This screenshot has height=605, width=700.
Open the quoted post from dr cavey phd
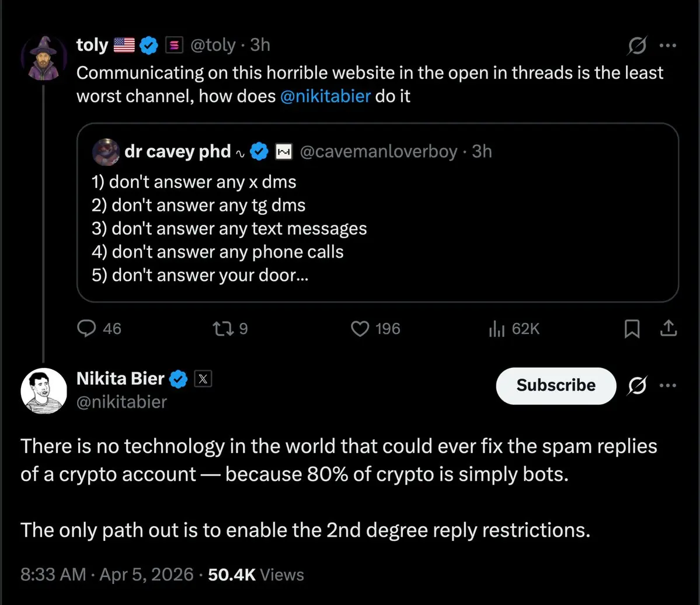click(377, 228)
